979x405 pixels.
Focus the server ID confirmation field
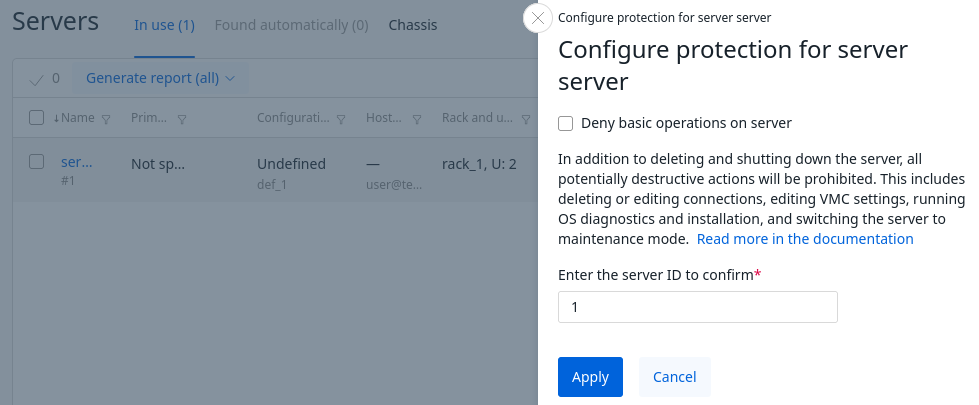pyautogui.click(x=697, y=307)
